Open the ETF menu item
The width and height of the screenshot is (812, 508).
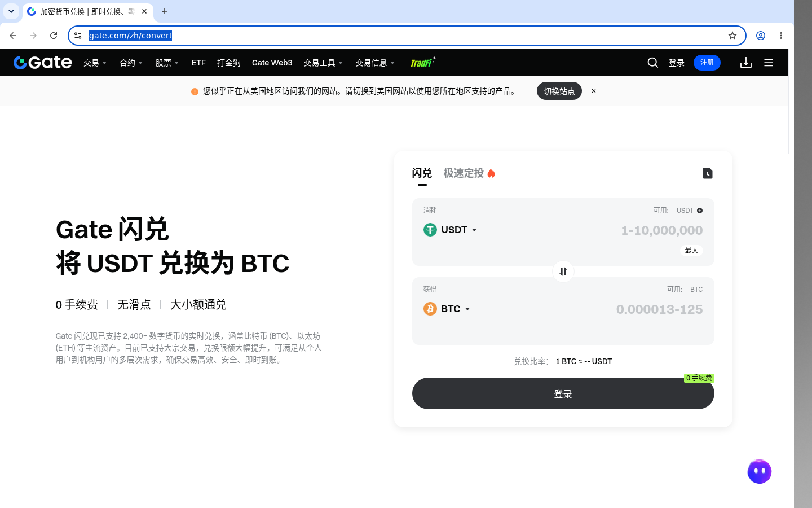point(198,63)
